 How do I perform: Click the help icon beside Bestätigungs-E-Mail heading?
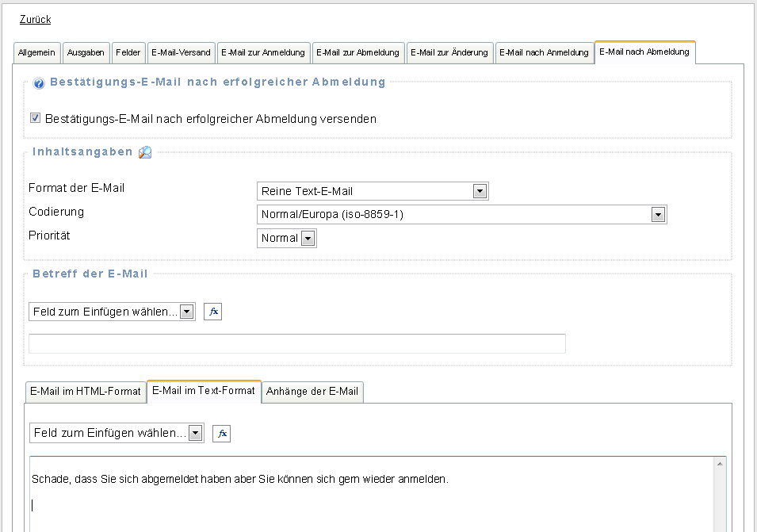point(39,83)
